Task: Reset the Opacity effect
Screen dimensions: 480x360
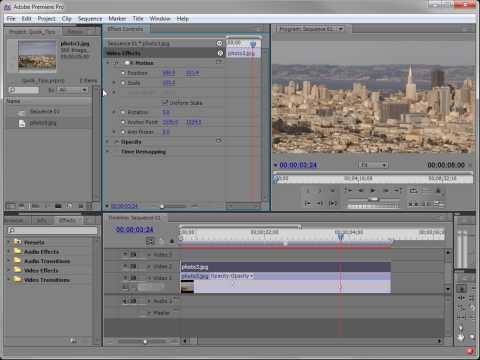Action: coord(219,141)
